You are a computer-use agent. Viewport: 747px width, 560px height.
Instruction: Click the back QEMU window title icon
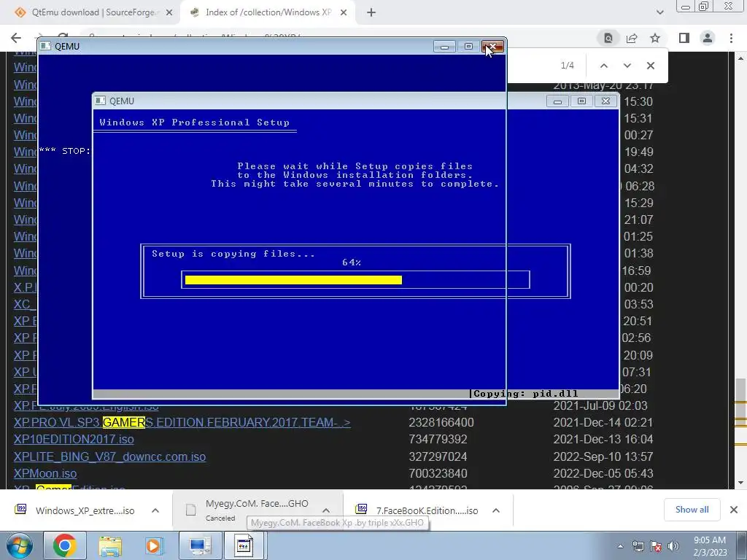[x=45, y=46]
